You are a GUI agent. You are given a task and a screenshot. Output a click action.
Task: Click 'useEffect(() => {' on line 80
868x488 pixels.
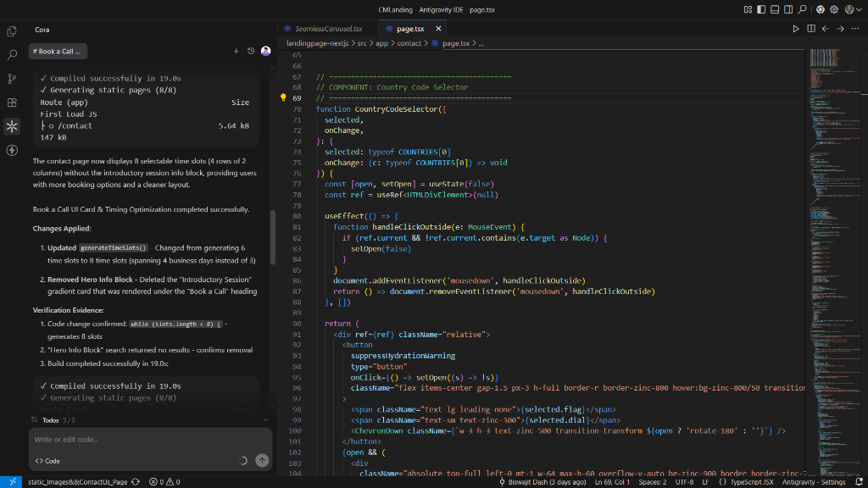361,216
